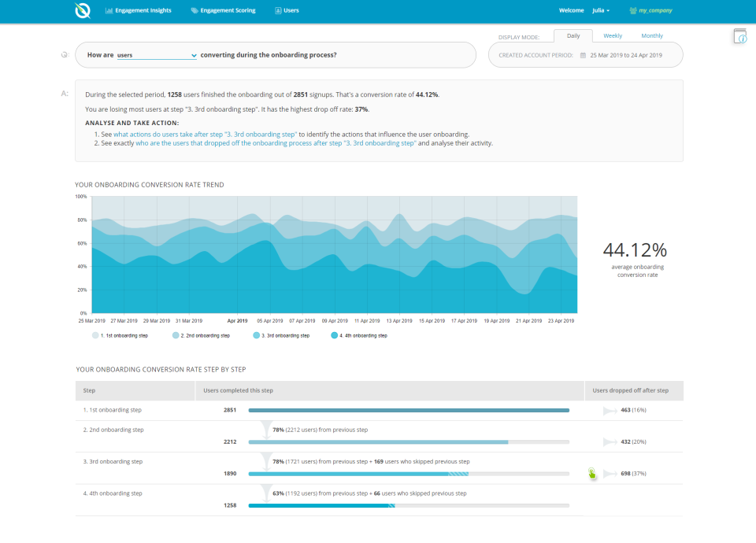The height and width of the screenshot is (543, 756).
Task: Click the 1st onboarding step progress bar
Action: [x=408, y=410]
